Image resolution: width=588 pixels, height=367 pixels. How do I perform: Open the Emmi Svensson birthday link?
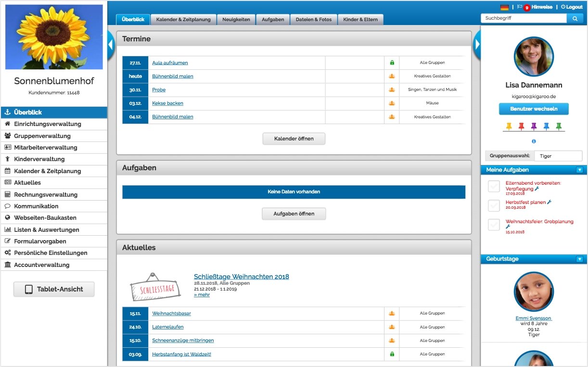click(x=534, y=318)
